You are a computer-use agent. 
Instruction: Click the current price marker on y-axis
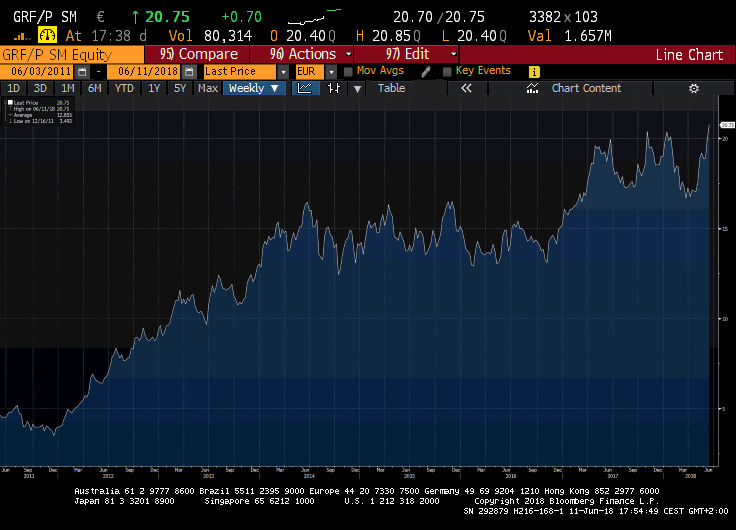(728, 125)
